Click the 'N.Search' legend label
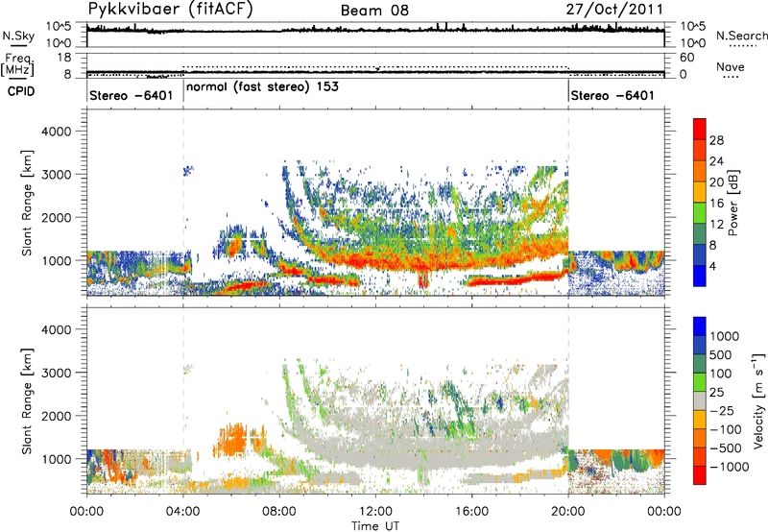 (741, 36)
